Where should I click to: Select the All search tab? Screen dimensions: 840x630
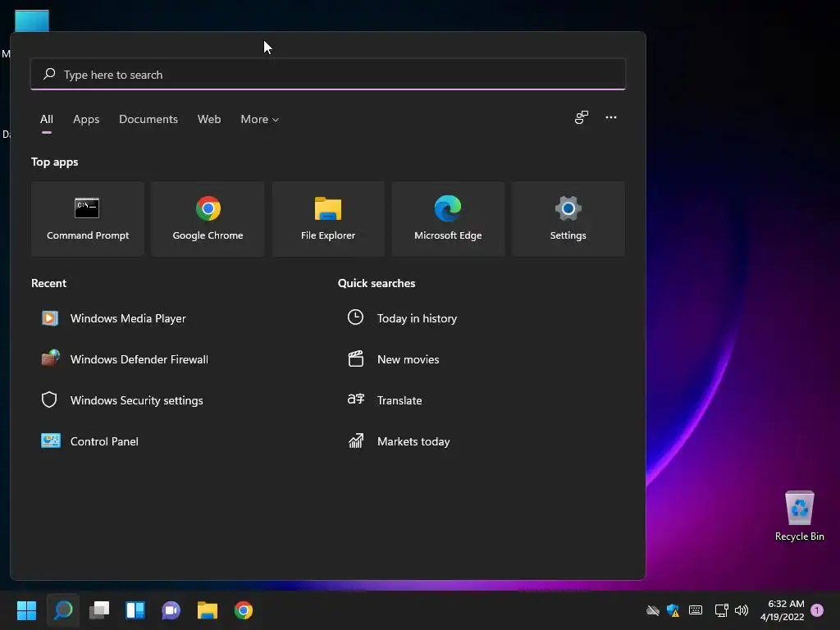tap(47, 120)
